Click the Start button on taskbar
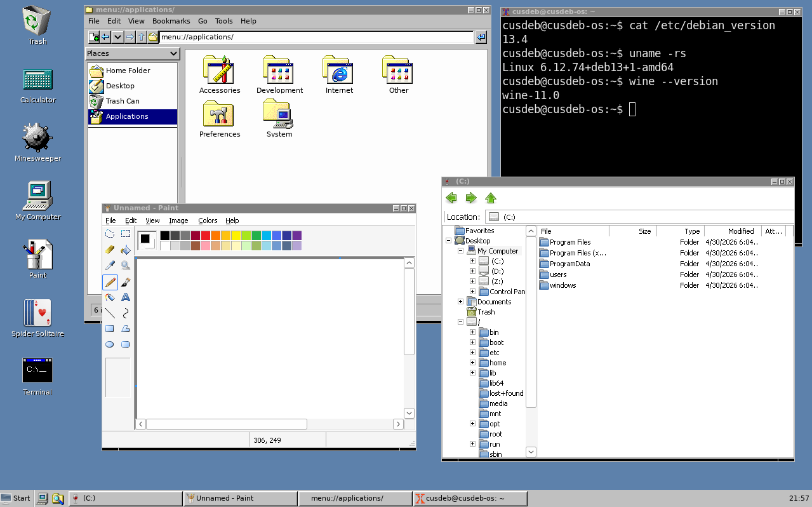 (x=16, y=498)
